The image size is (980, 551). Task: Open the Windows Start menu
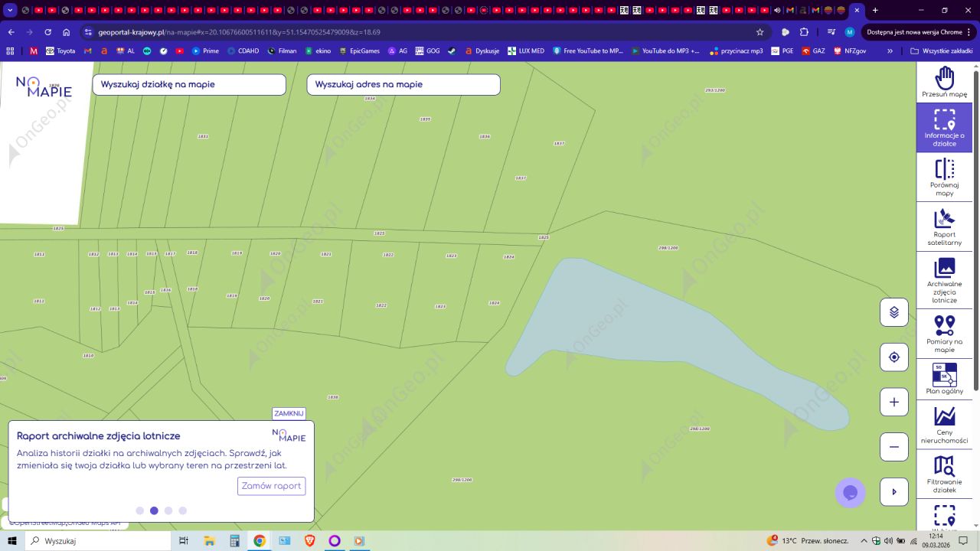[12, 541]
